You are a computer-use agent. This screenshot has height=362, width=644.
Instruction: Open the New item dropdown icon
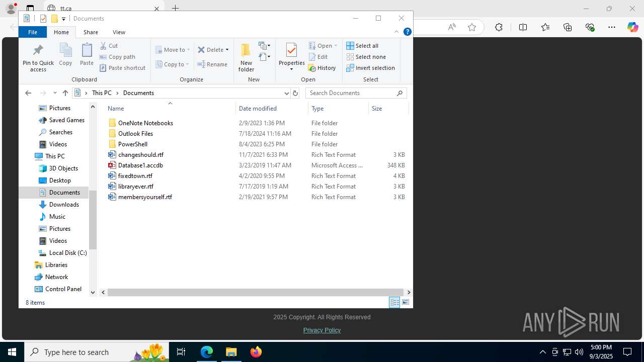tap(265, 46)
